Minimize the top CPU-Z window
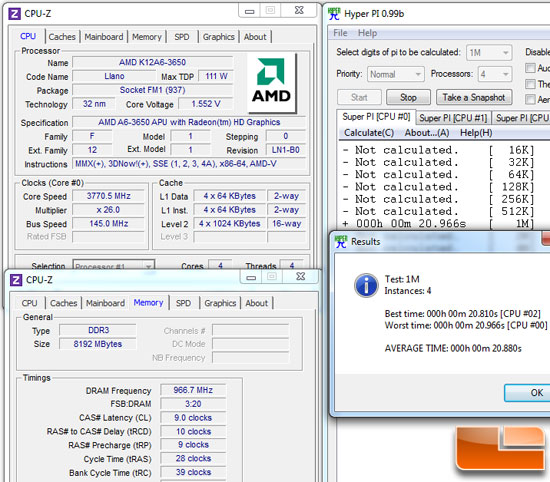 [249, 11]
